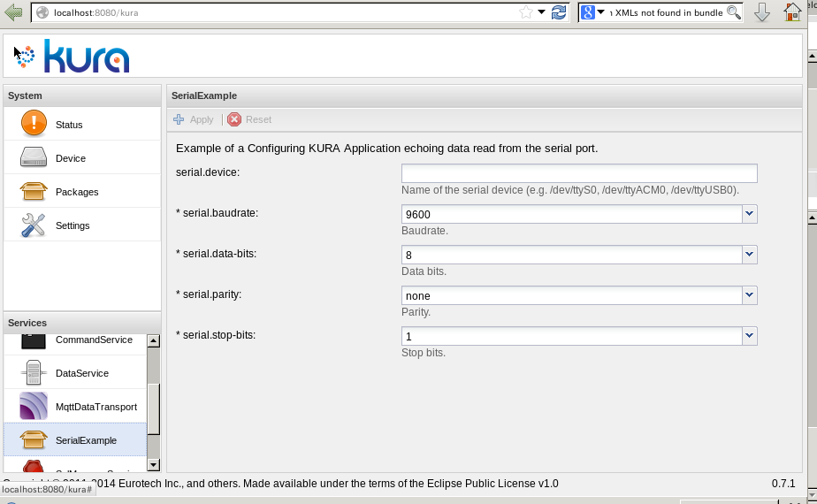Reload the page with the refresh icon
This screenshot has height=504, width=817.
point(559,12)
